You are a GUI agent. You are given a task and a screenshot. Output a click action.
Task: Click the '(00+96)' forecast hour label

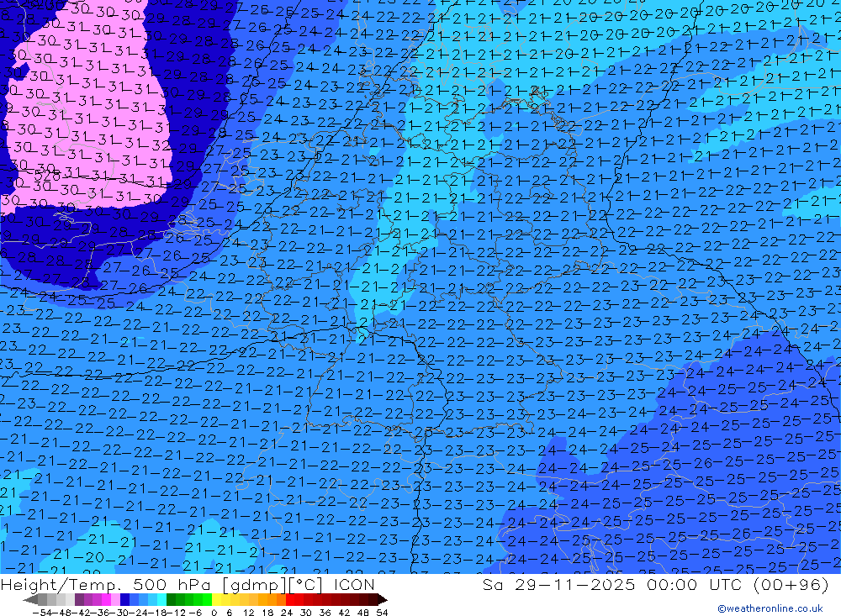coord(791,584)
